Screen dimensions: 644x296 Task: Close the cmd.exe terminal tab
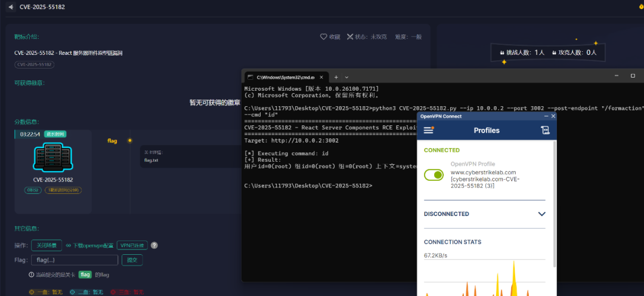point(321,77)
